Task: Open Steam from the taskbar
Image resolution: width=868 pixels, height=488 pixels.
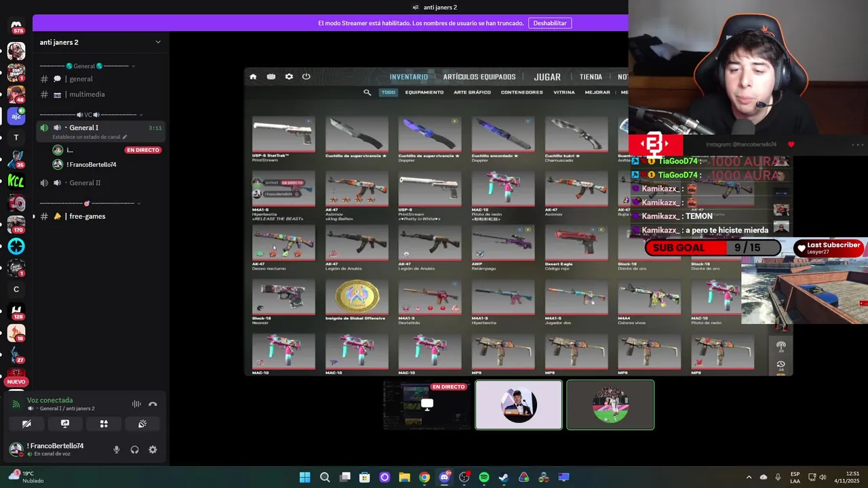Action: pos(504,477)
